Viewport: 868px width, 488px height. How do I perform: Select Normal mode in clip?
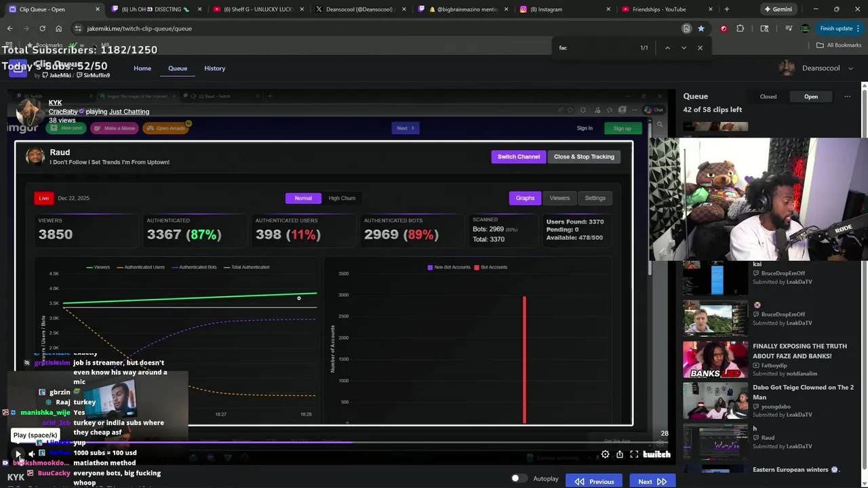pos(303,198)
